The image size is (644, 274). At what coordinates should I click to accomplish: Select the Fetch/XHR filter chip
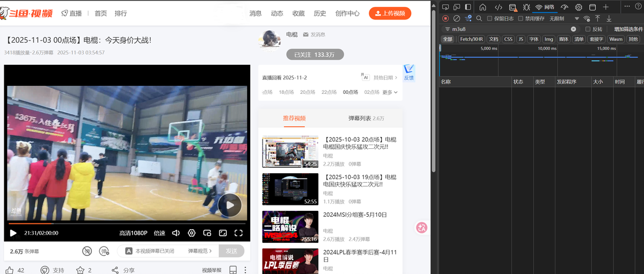(472, 39)
